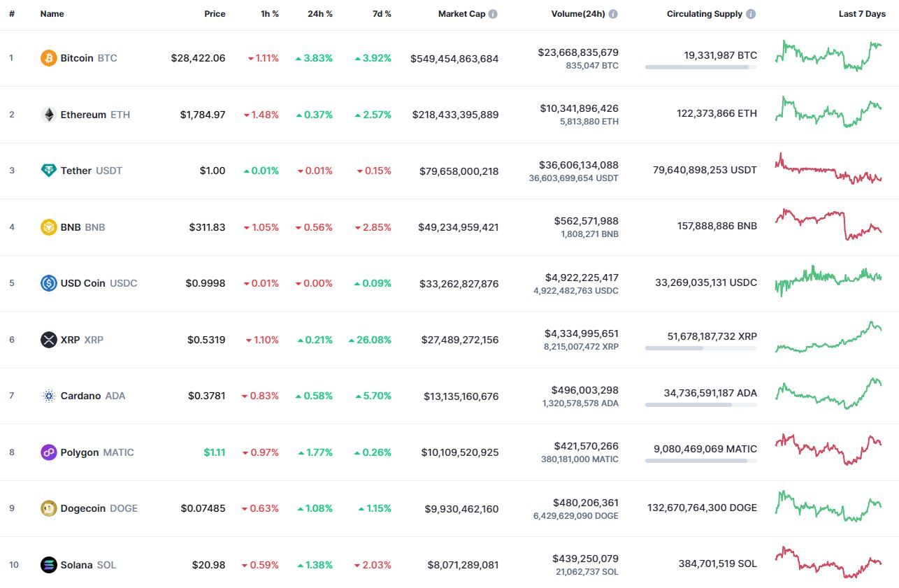This screenshot has height=588, width=899.
Task: Click the Tether logo icon
Action: pyautogui.click(x=48, y=171)
